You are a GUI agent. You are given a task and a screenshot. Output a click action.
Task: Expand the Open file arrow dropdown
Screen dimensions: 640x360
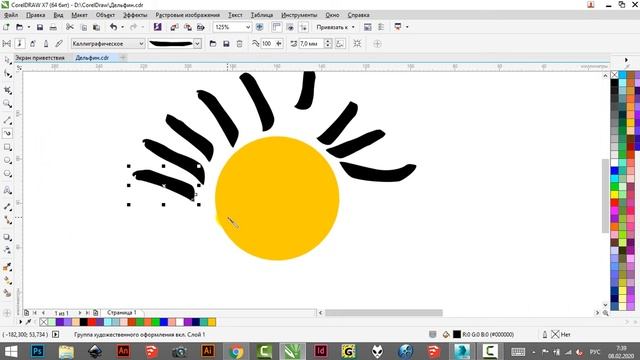(29, 27)
